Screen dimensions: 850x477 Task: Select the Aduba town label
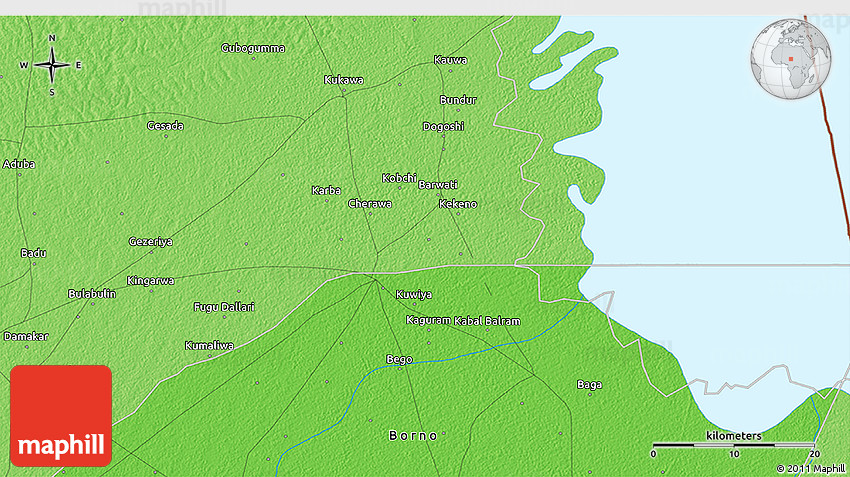[x=19, y=164]
